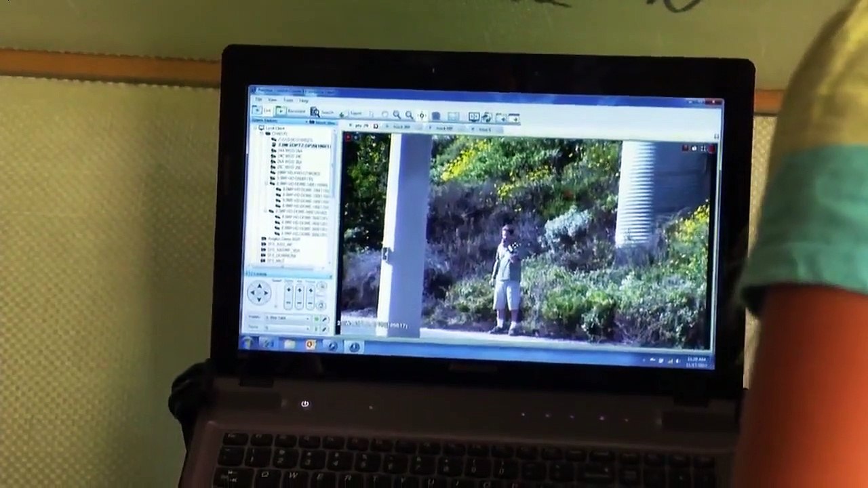868x488 pixels.
Task: Open the View menu
Action: (272, 100)
